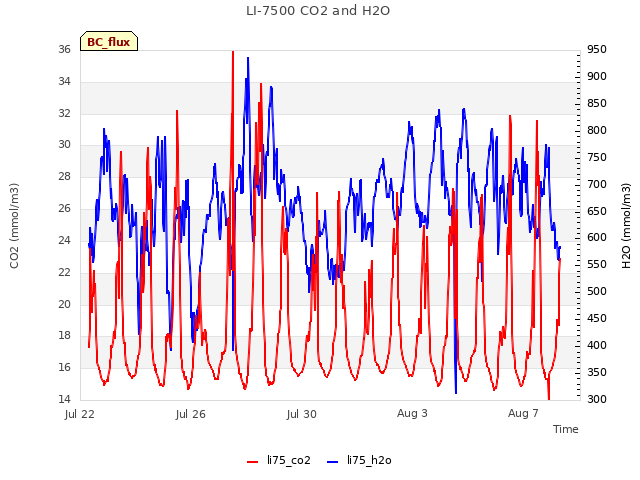Click the Jul 26 x-axis tick label
This screenshot has height=480, width=640.
click(x=191, y=414)
